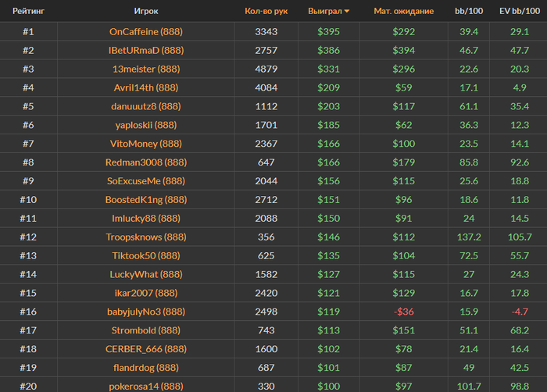
Task: Select player 13meister (888)
Action: 146,69
